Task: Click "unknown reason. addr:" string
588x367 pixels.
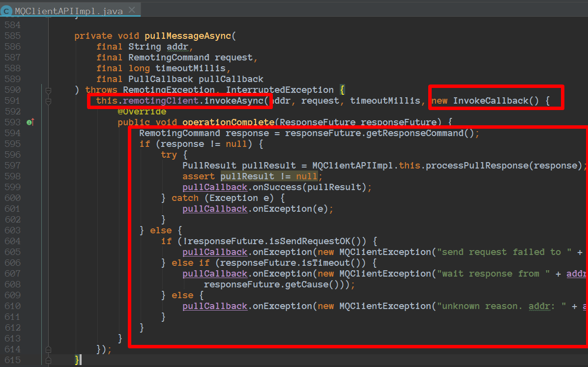Action: (502, 306)
